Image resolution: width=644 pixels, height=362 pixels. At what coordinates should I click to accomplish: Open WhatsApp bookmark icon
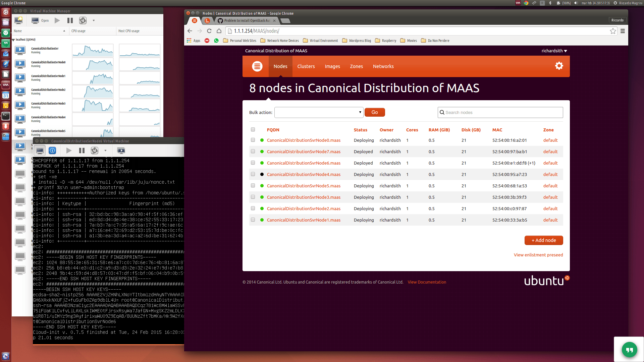pyautogui.click(x=216, y=41)
